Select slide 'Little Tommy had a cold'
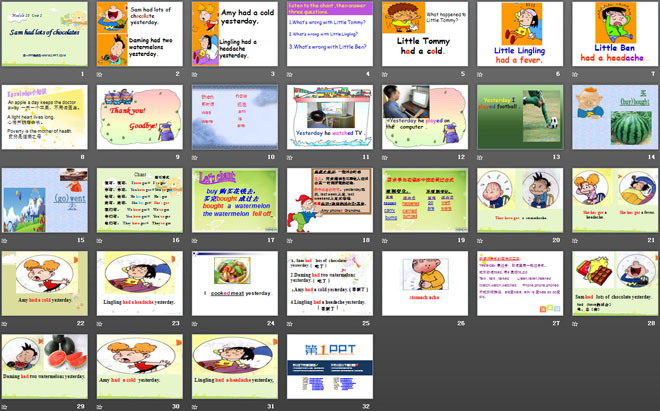The width and height of the screenshot is (660, 411). click(x=425, y=34)
